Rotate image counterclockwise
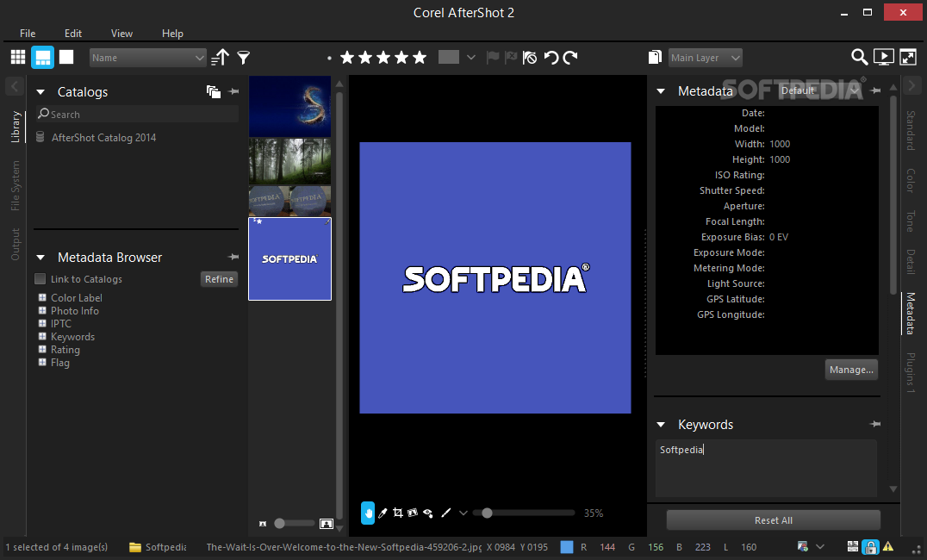927x560 pixels. click(551, 58)
